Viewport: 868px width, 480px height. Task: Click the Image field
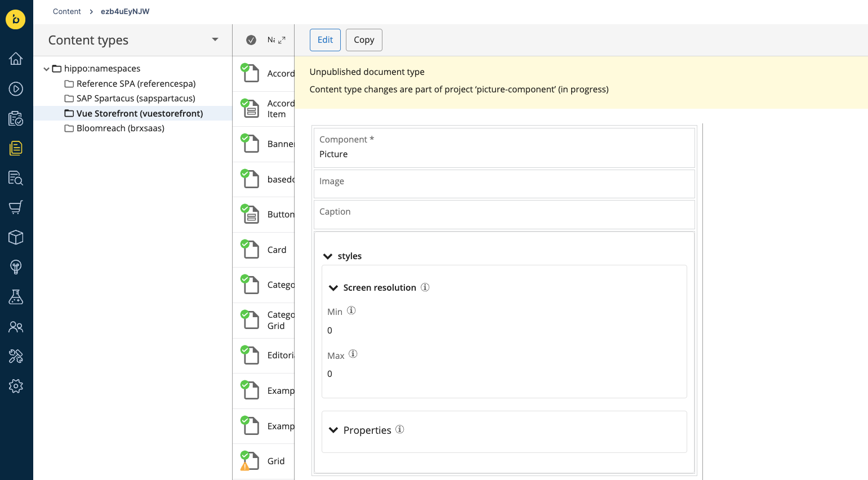pos(504,184)
